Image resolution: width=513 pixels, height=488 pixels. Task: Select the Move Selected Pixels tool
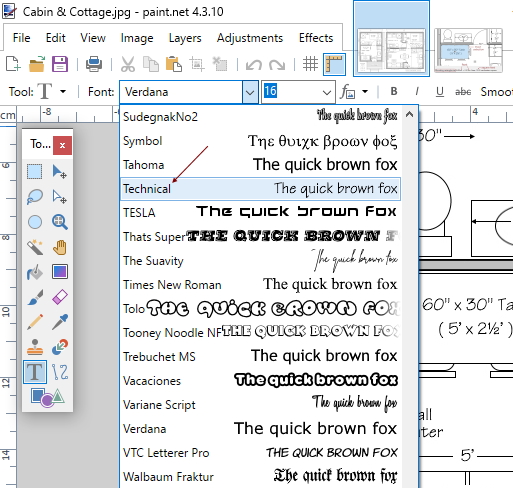pos(60,172)
